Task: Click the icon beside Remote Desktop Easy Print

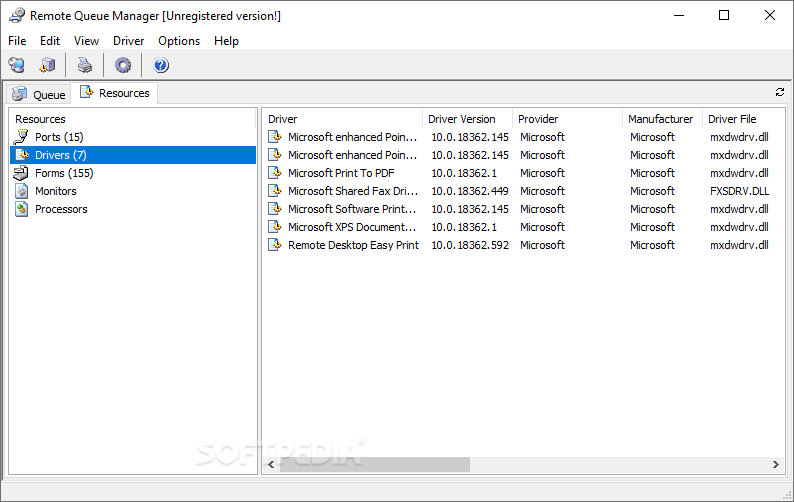Action: pyautogui.click(x=274, y=245)
